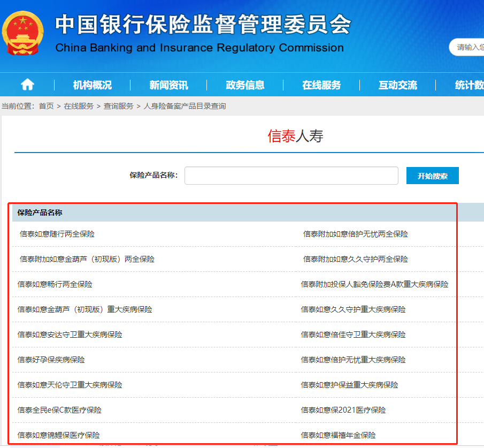Screen dimensions: 484x448
Task: Select 信泰附加投保人豁免保险费A款重大疾病保险
Action: coord(375,284)
